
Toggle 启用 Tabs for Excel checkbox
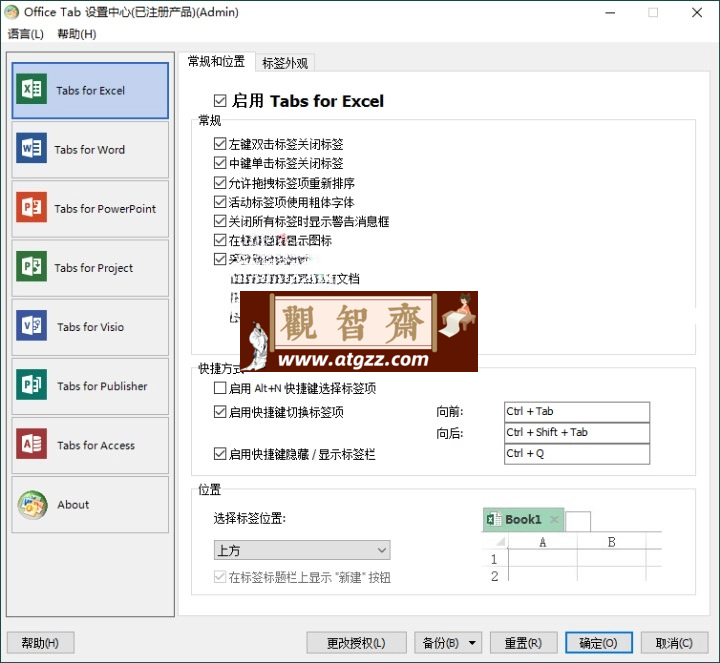pyautogui.click(x=220, y=101)
